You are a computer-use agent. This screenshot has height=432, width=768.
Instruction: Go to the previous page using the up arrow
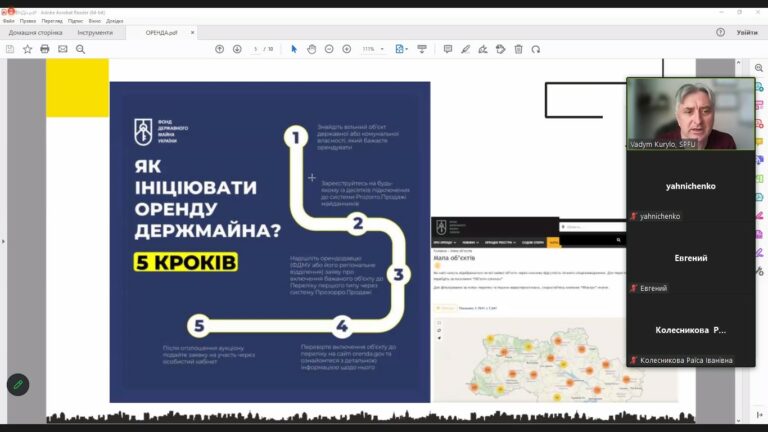point(220,49)
